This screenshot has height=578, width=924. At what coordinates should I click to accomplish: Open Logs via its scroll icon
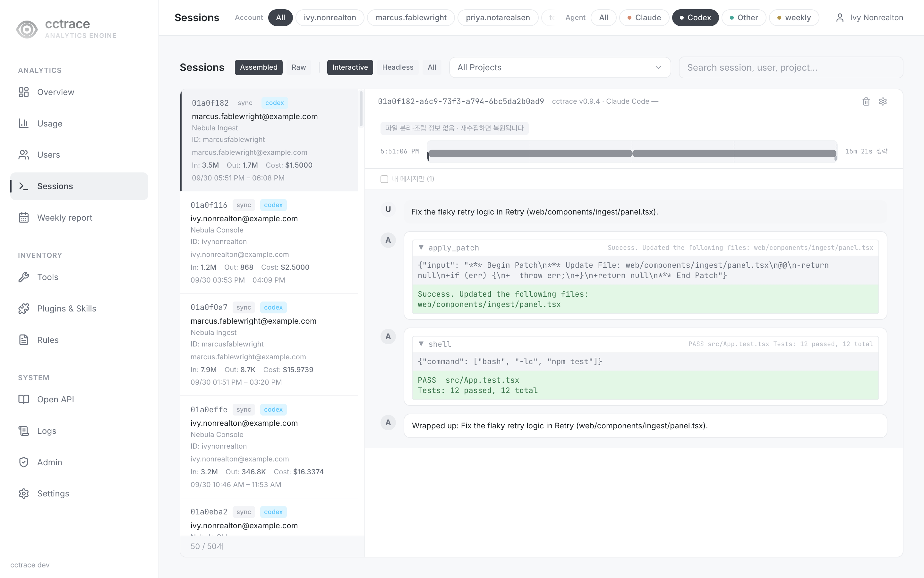(24, 431)
